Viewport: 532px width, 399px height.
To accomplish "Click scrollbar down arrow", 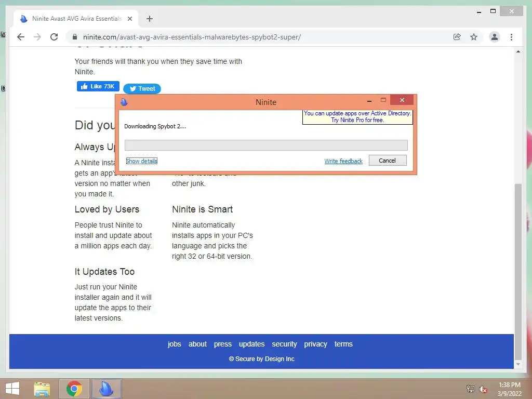I will pyautogui.click(x=518, y=364).
